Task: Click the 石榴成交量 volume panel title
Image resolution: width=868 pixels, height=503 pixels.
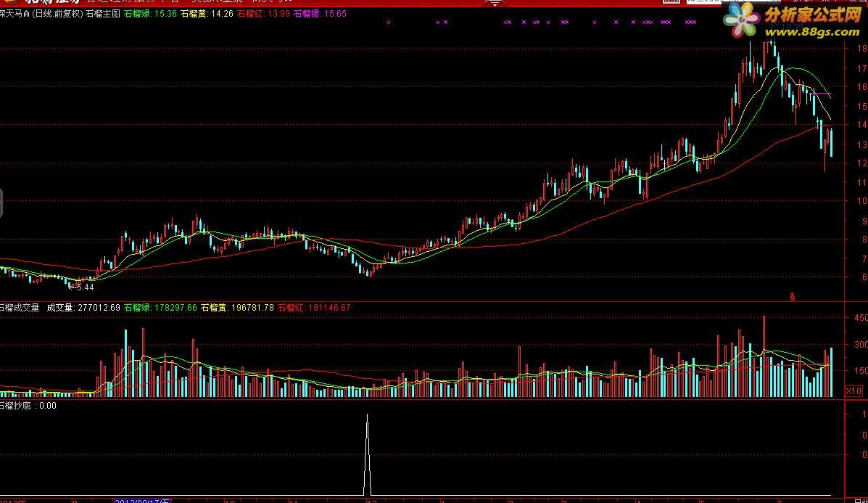Action: [x=20, y=308]
